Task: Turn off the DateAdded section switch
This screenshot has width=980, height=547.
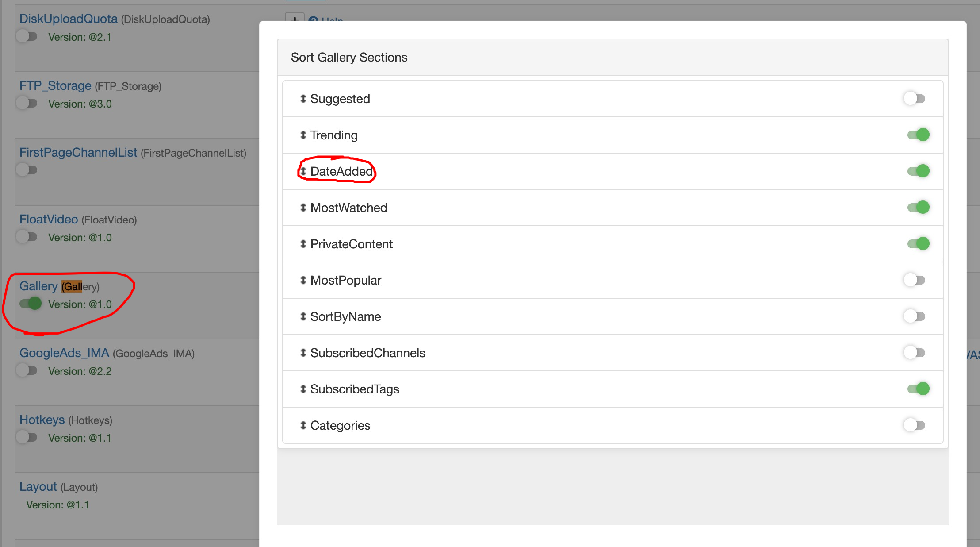Action: point(918,171)
